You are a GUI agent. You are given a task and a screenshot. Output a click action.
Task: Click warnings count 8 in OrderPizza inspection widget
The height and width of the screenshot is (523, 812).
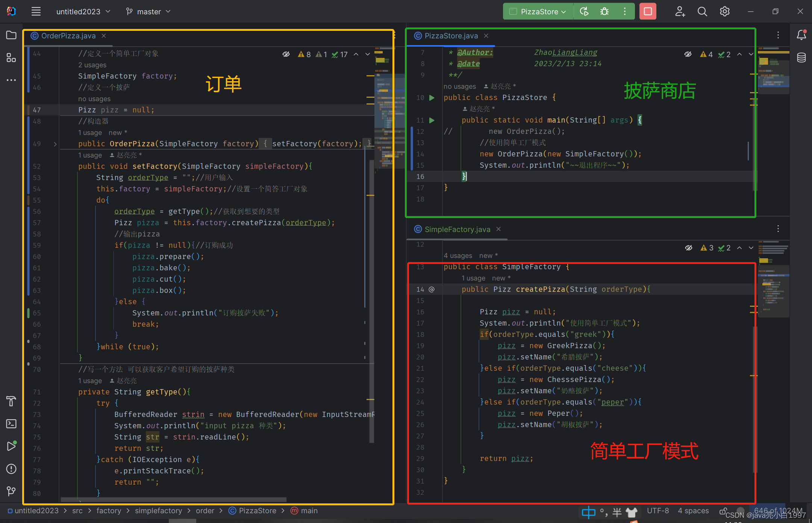pos(304,55)
